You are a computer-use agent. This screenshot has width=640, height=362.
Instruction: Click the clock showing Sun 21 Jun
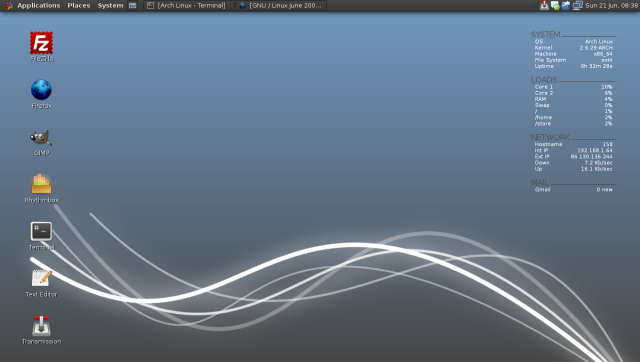611,5
